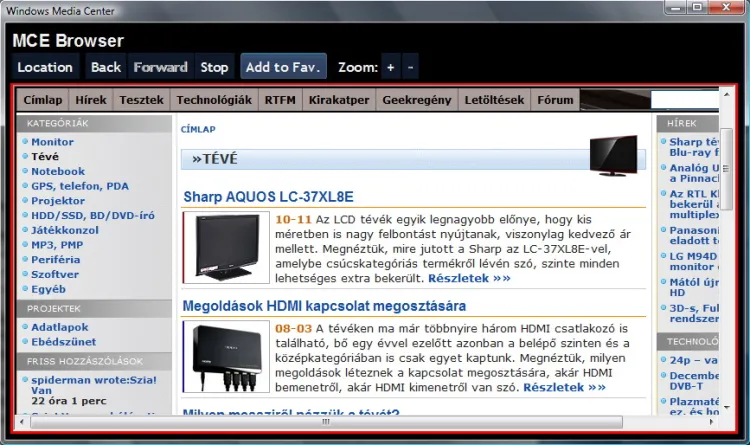This screenshot has height=445, width=750.
Task: Maximize the Windows Media Center window
Action: click(697, 7)
